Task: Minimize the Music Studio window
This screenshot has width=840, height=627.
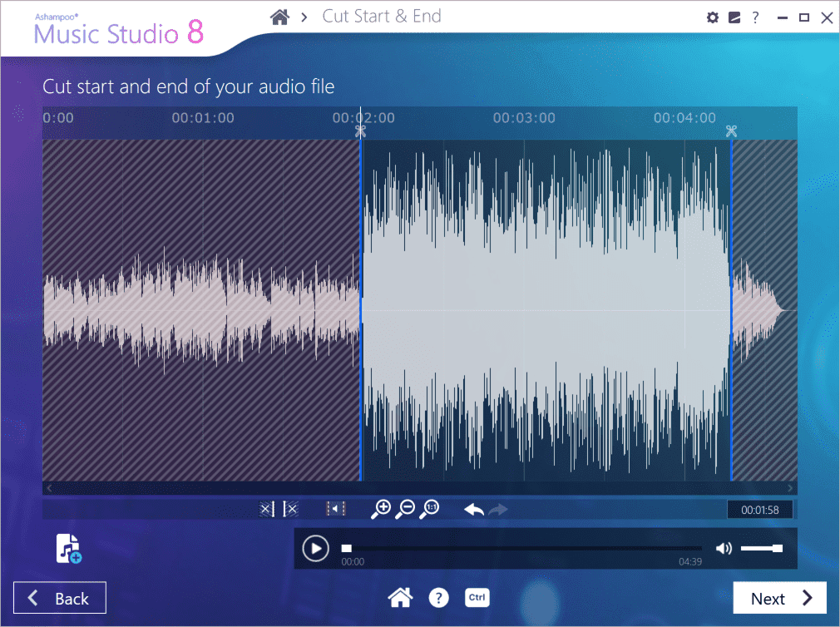Action: pyautogui.click(x=783, y=17)
